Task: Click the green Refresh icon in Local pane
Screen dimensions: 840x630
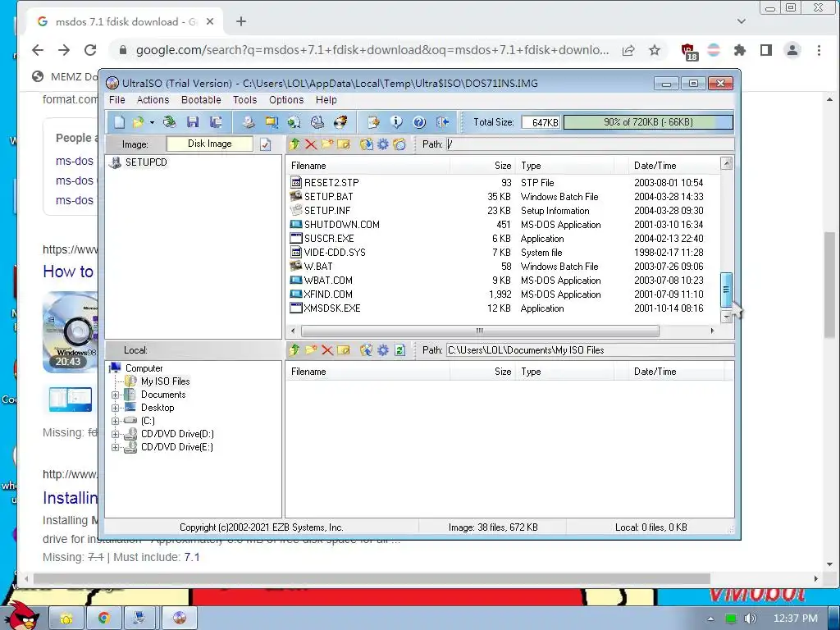Action: pyautogui.click(x=399, y=349)
